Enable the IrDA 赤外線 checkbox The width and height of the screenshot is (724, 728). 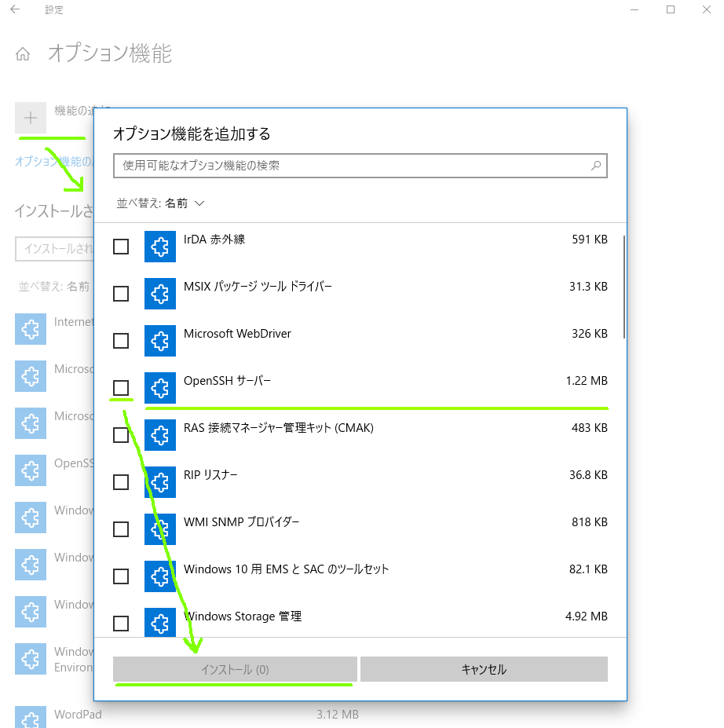pos(121,247)
